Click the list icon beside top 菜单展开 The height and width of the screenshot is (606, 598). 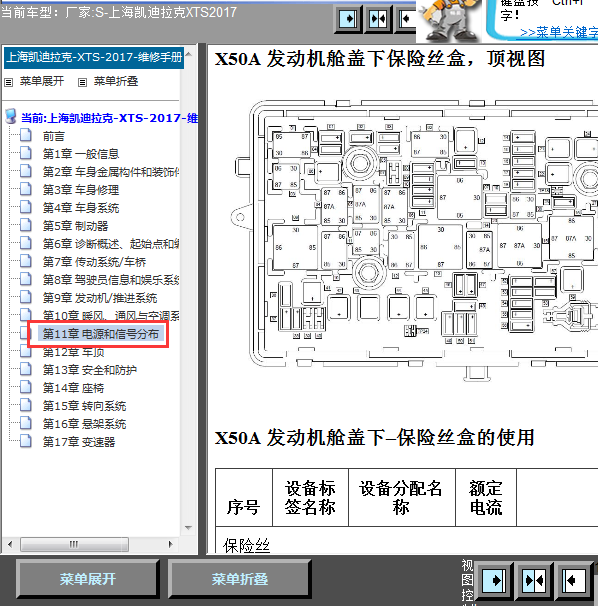(9, 82)
